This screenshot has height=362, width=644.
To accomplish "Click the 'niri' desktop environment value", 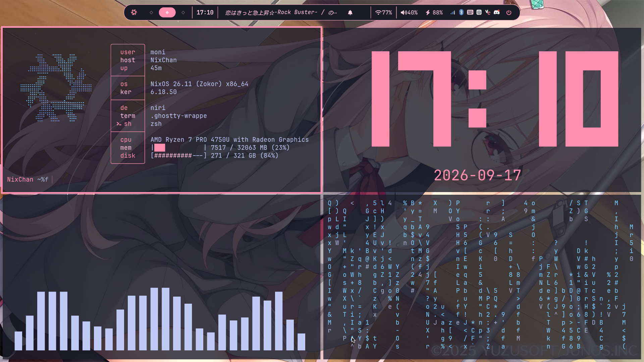I will 158,108.
